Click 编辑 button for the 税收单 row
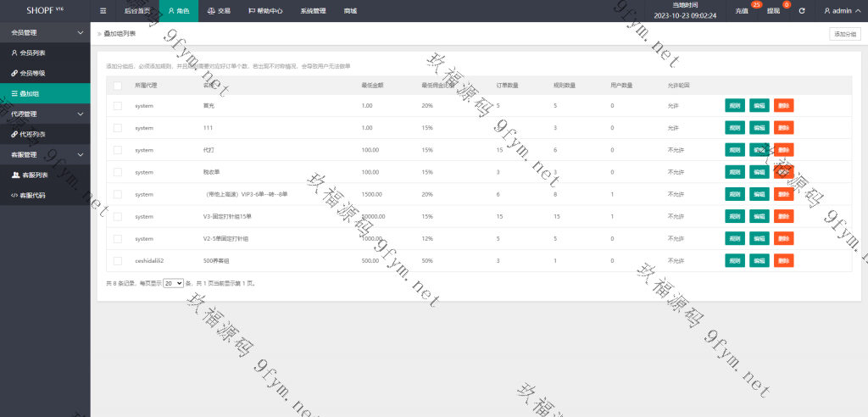Screen dimensions: 868x417 point(759,172)
